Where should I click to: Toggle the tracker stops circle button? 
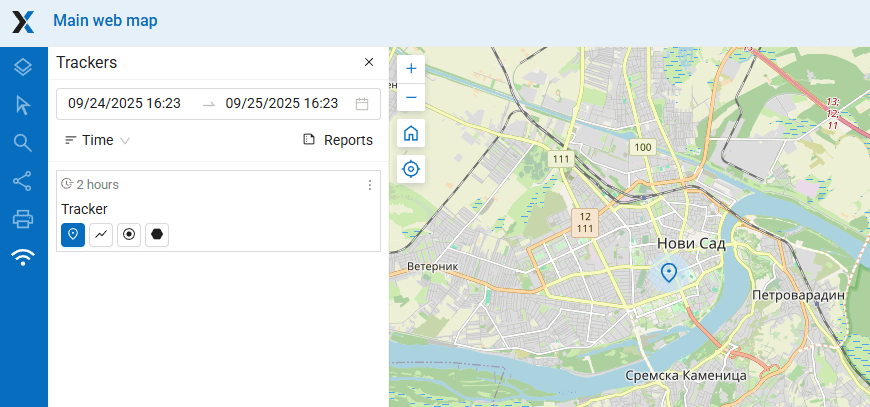pos(129,234)
